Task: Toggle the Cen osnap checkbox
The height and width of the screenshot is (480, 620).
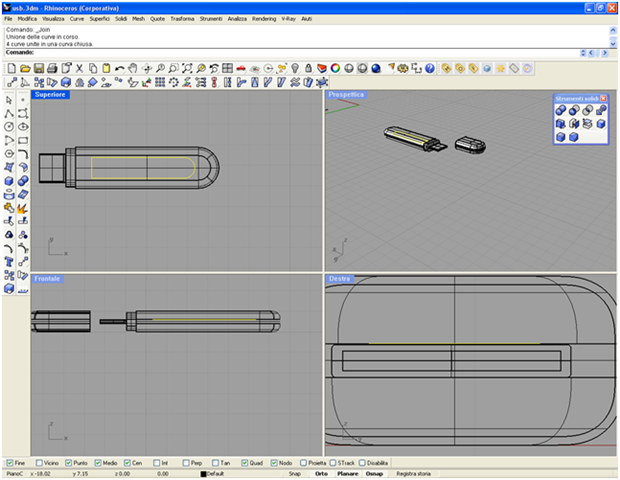Action: coord(127,463)
